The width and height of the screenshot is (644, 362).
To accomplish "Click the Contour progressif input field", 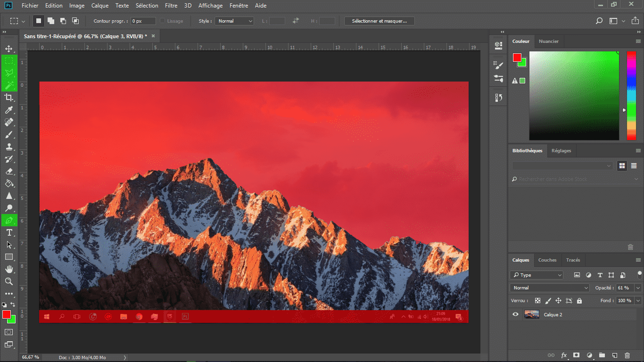I will (x=143, y=21).
